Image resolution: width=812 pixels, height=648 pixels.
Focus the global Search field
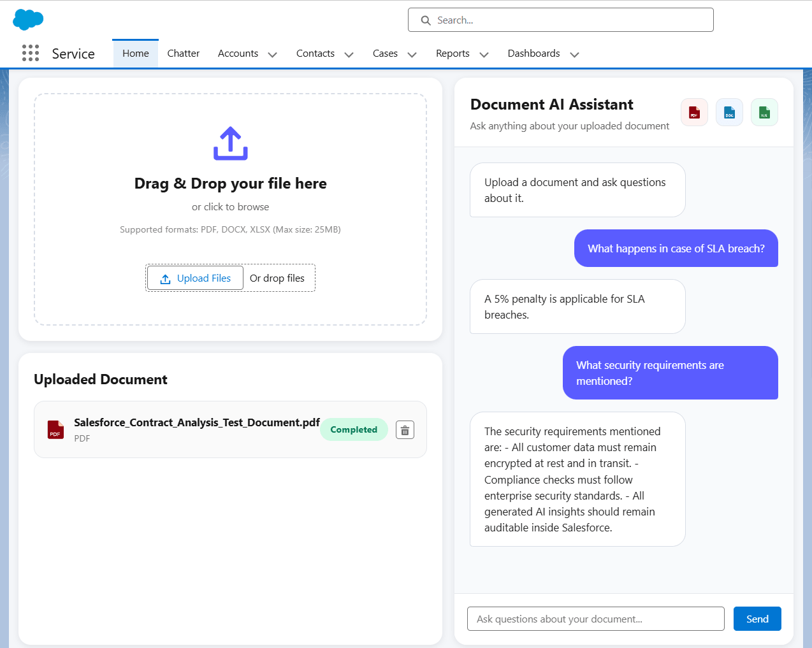point(561,20)
